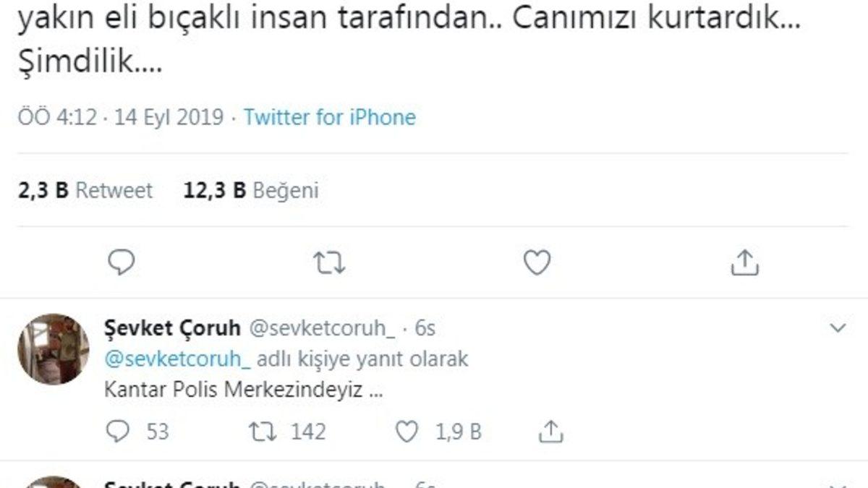
Task: Click the share icon under main tweet
Action: (744, 263)
